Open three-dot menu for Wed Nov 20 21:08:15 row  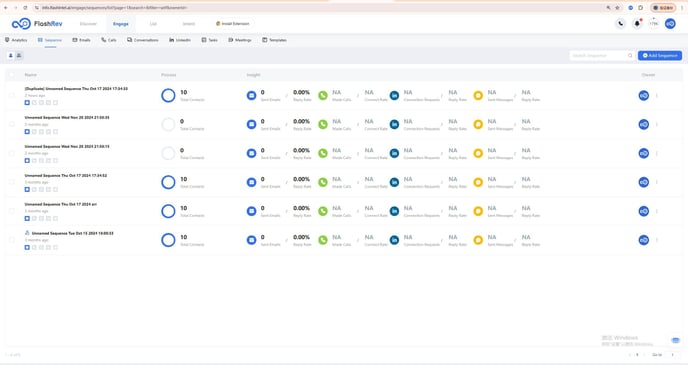click(657, 153)
